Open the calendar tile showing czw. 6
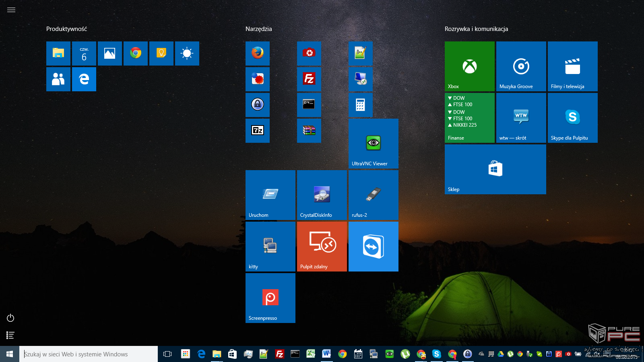 (84, 53)
